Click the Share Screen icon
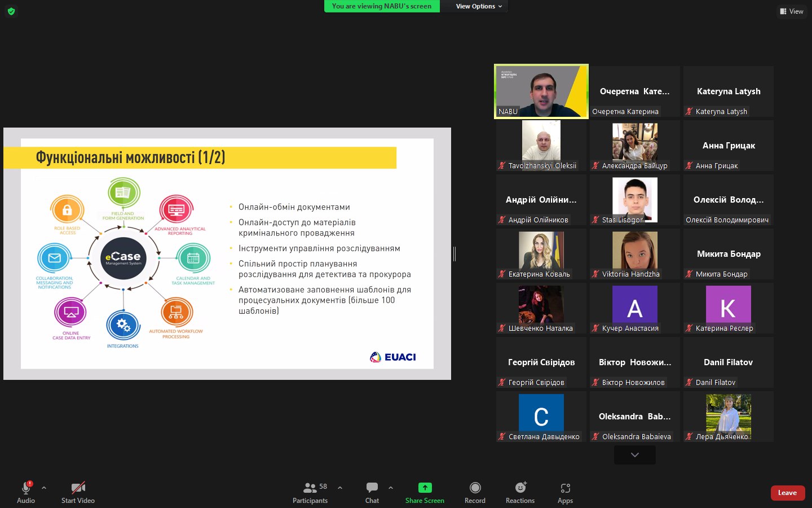The height and width of the screenshot is (508, 812). [x=425, y=488]
